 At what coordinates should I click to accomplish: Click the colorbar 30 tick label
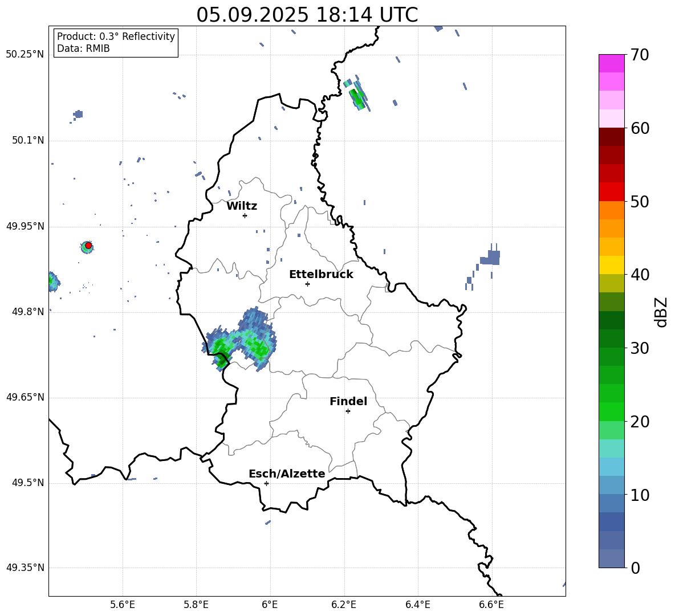click(x=640, y=348)
